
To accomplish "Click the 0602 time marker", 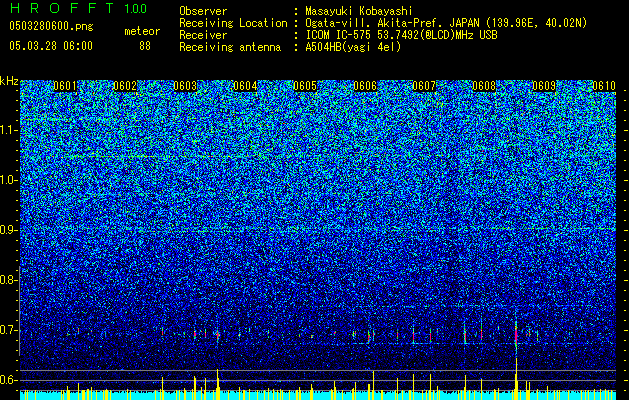I will point(125,86).
